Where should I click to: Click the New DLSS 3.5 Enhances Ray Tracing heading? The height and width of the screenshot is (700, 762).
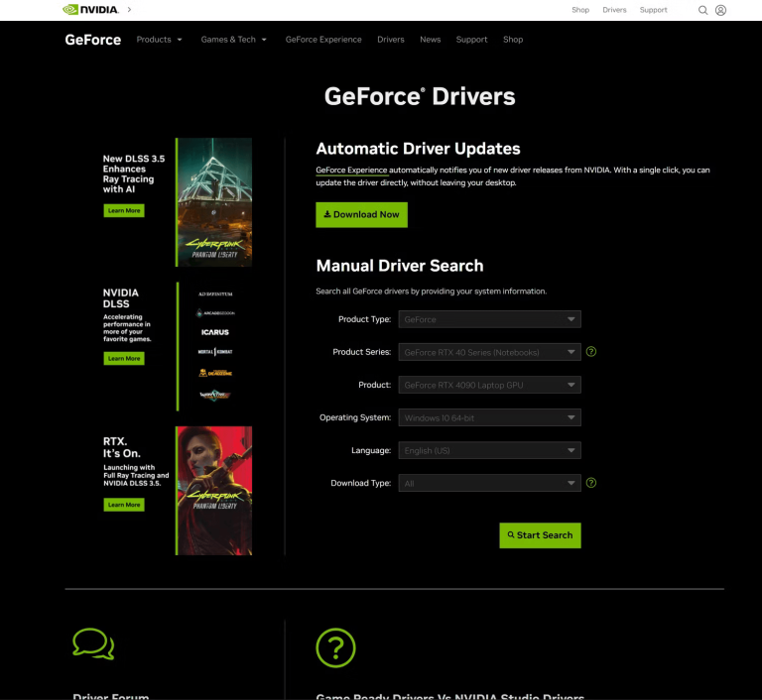[134, 174]
